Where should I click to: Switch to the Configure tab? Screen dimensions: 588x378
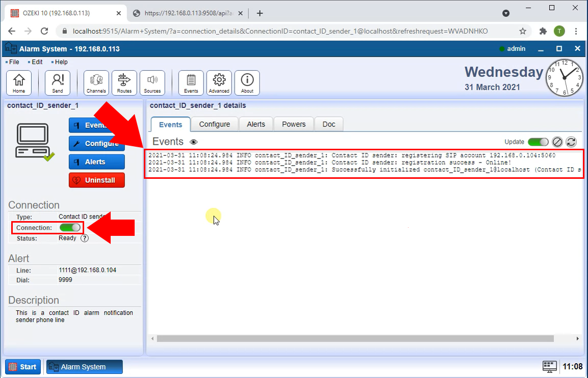[215, 124]
